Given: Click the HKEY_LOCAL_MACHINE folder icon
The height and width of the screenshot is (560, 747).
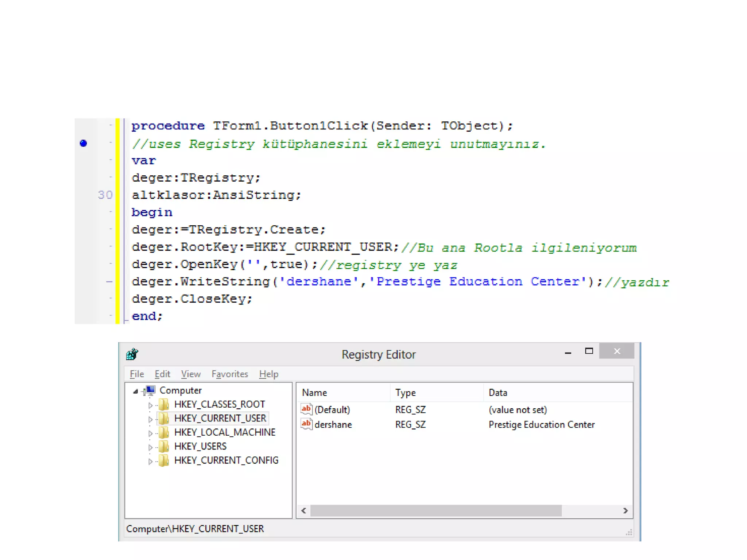Looking at the screenshot, I should [x=164, y=432].
